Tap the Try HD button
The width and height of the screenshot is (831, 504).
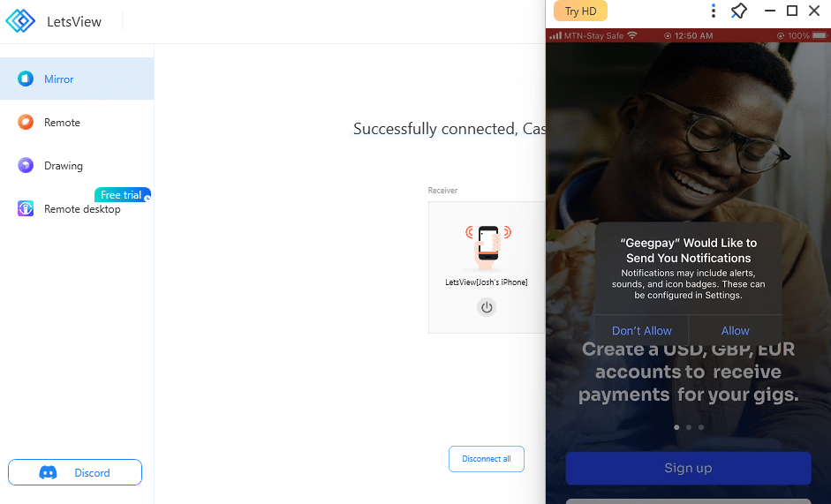[x=580, y=11]
